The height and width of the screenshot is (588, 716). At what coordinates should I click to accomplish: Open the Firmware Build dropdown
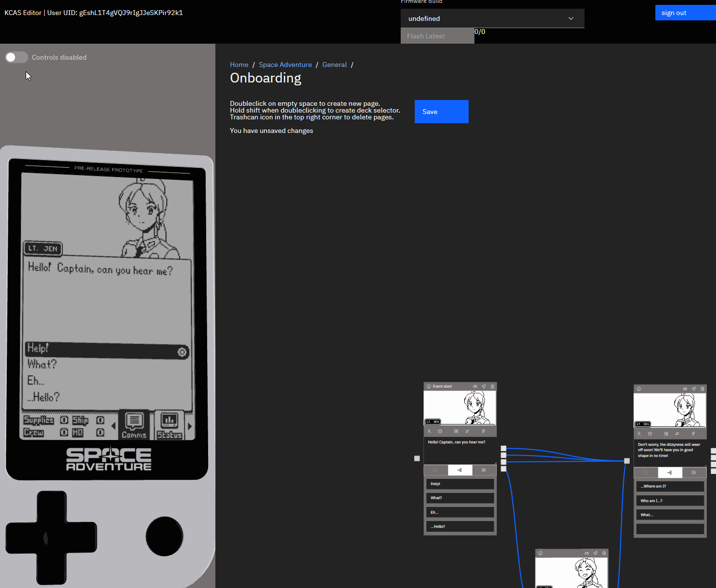(x=492, y=18)
